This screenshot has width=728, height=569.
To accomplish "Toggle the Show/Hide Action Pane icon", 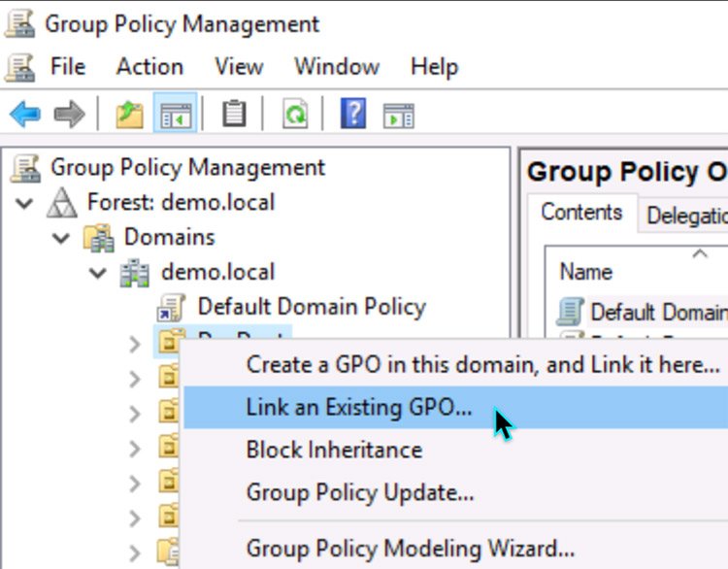I will [399, 115].
